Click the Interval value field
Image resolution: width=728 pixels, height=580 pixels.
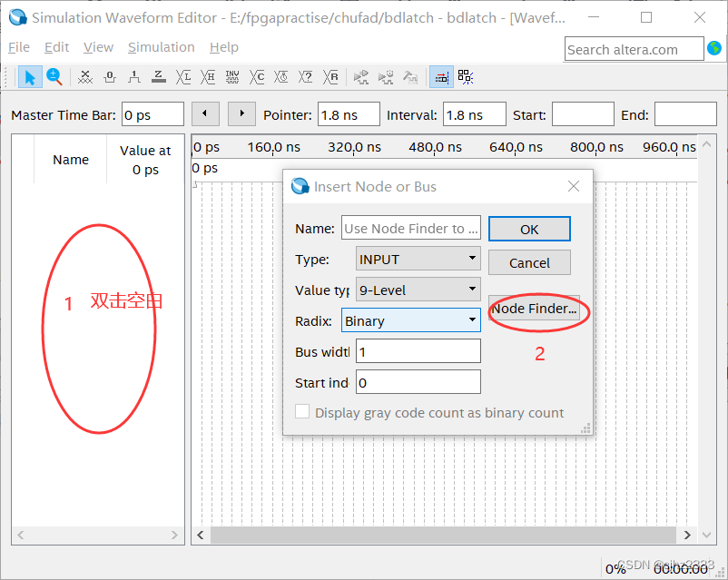point(475,114)
